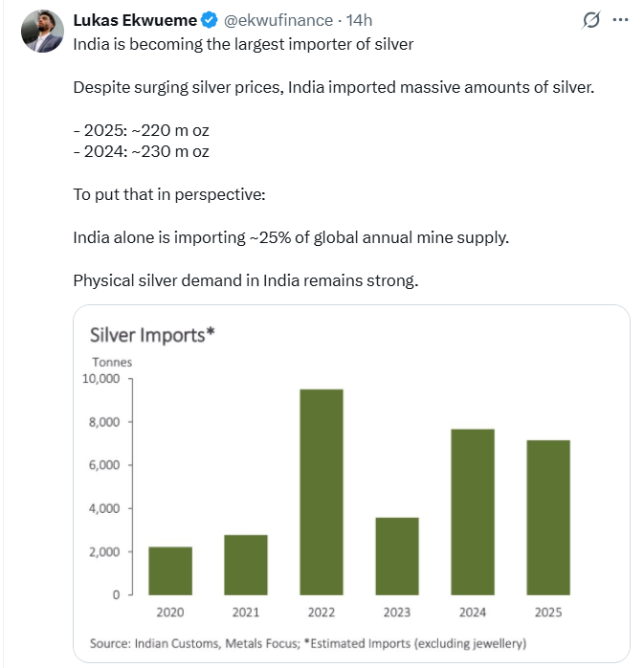The width and height of the screenshot is (644, 668).
Task: Click the Tonnes axis unit label
Action: 112,362
